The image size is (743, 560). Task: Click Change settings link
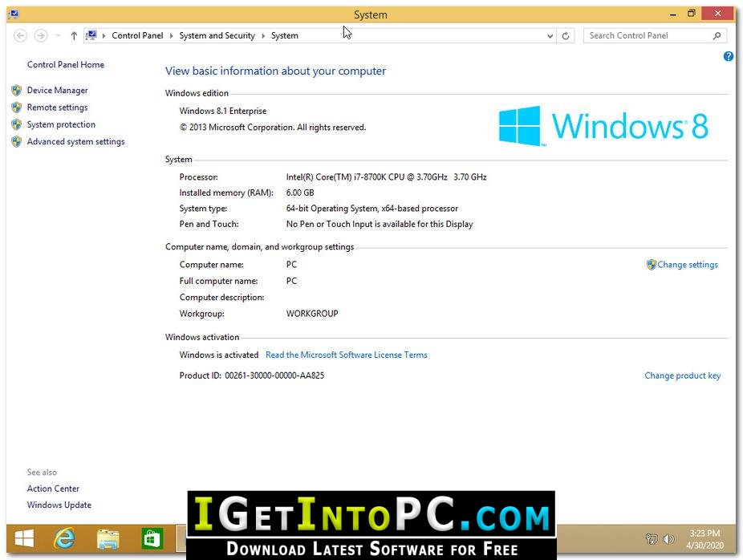pyautogui.click(x=688, y=265)
